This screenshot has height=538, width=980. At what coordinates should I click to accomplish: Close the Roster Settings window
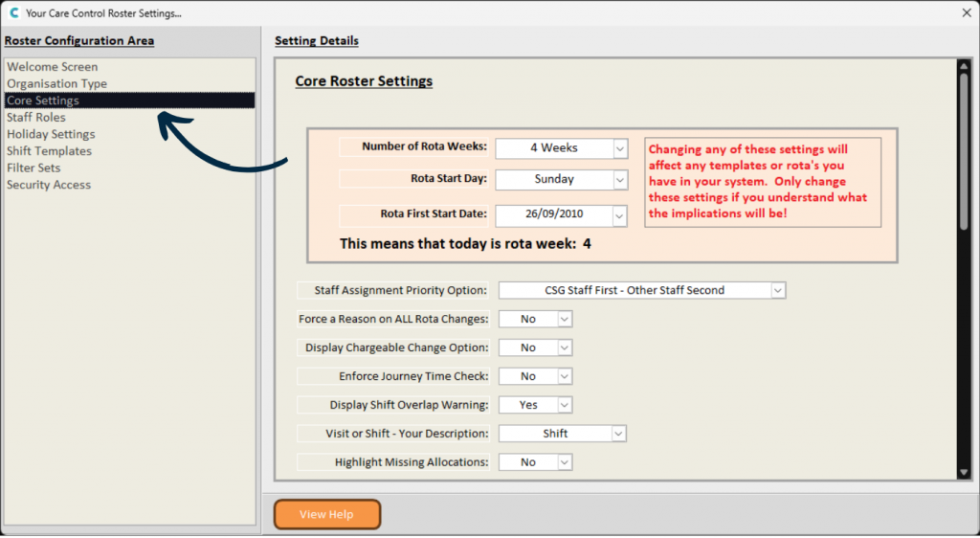coord(967,12)
